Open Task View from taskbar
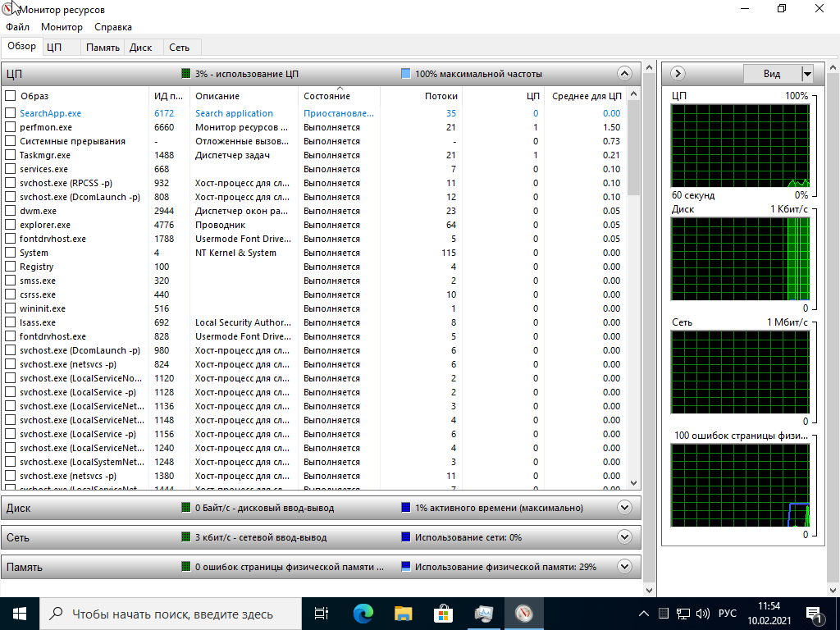This screenshot has height=630, width=840. pyautogui.click(x=321, y=614)
